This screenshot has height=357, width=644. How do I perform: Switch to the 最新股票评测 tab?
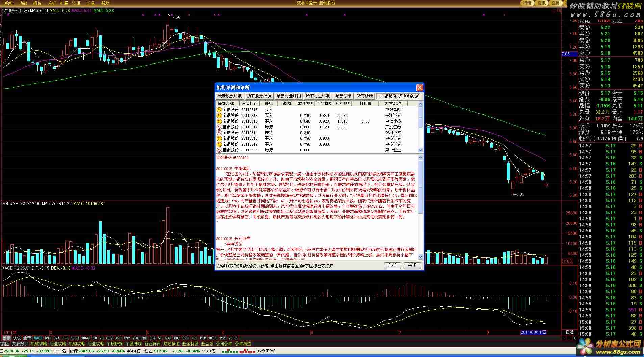tap(230, 96)
